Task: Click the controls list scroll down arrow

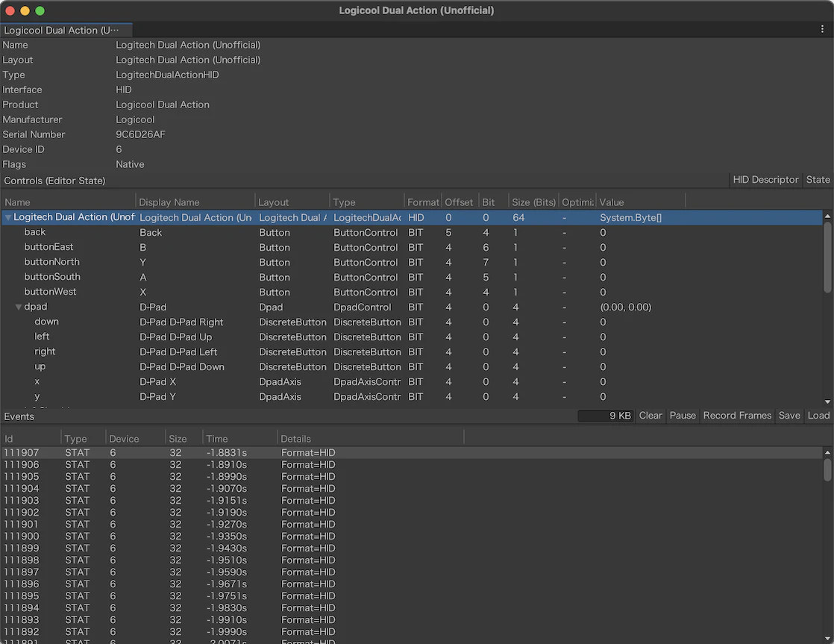Action: click(x=827, y=401)
